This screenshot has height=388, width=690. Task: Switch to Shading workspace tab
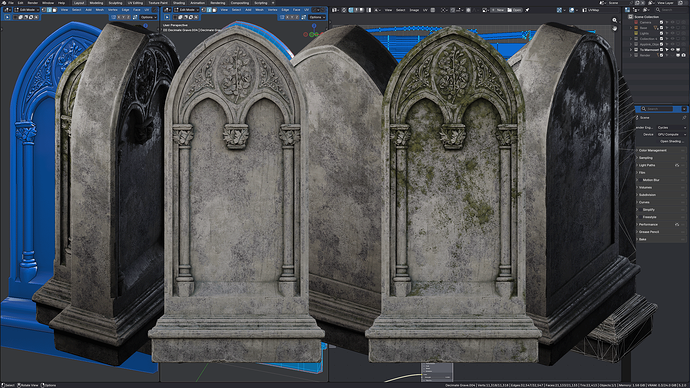click(179, 3)
